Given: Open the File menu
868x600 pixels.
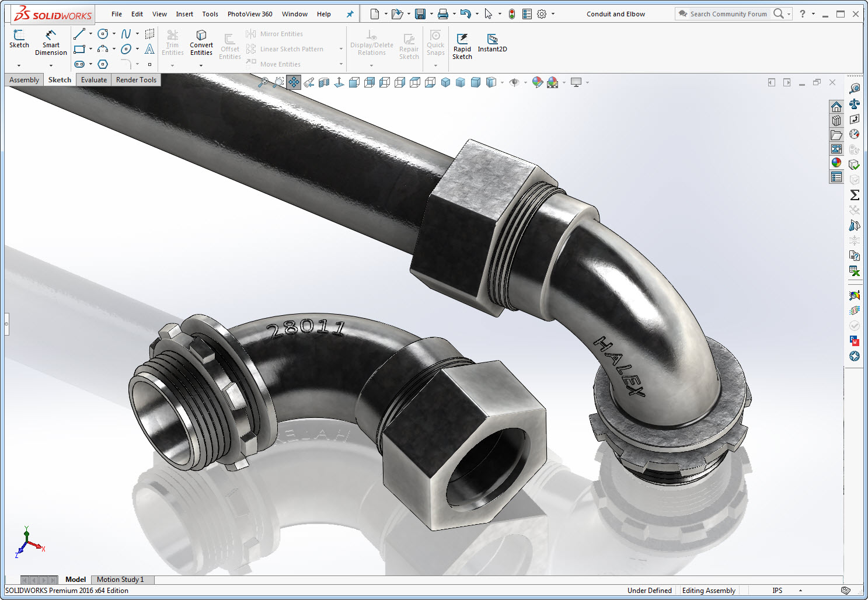Looking at the screenshot, I should (117, 14).
